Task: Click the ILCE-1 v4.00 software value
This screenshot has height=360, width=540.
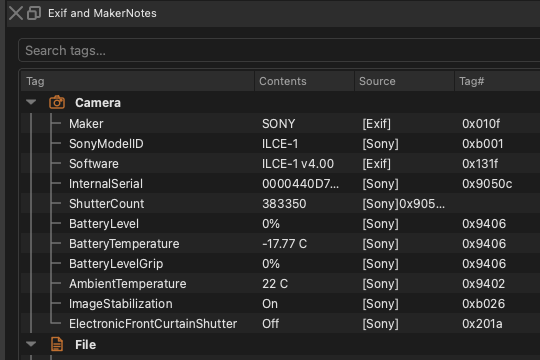Action: tap(298, 164)
